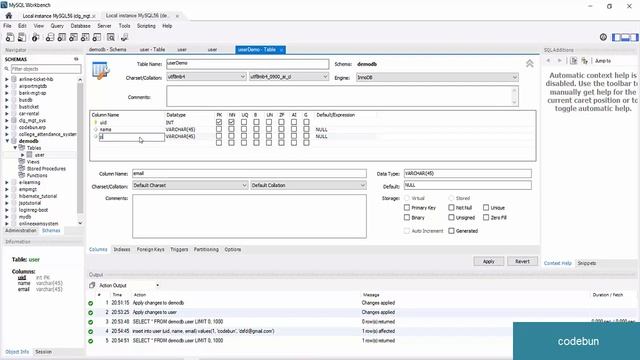Enable the Generated checkbox
The width and height of the screenshot is (640, 360).
coord(451,231)
